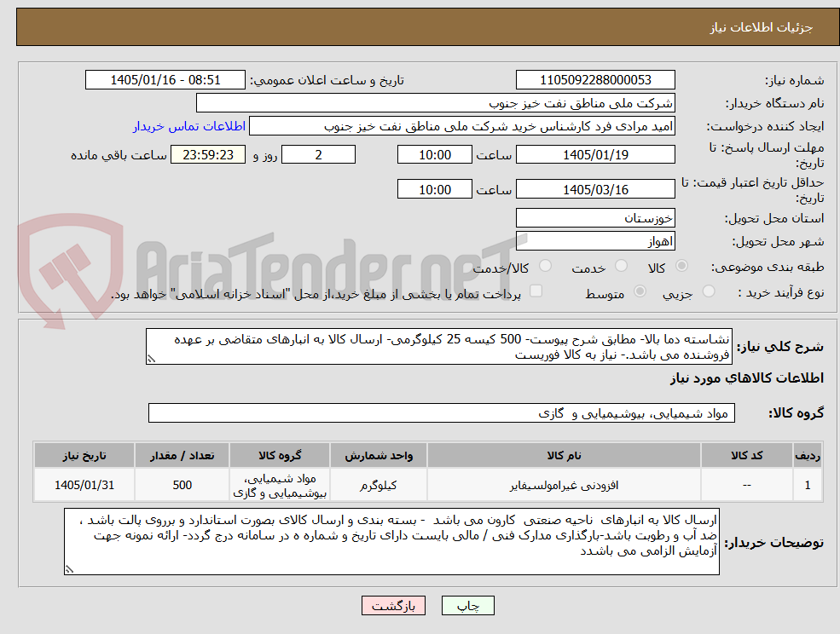Open اطلاعات تماس خریدار link
840x634 pixels.
click(189, 126)
